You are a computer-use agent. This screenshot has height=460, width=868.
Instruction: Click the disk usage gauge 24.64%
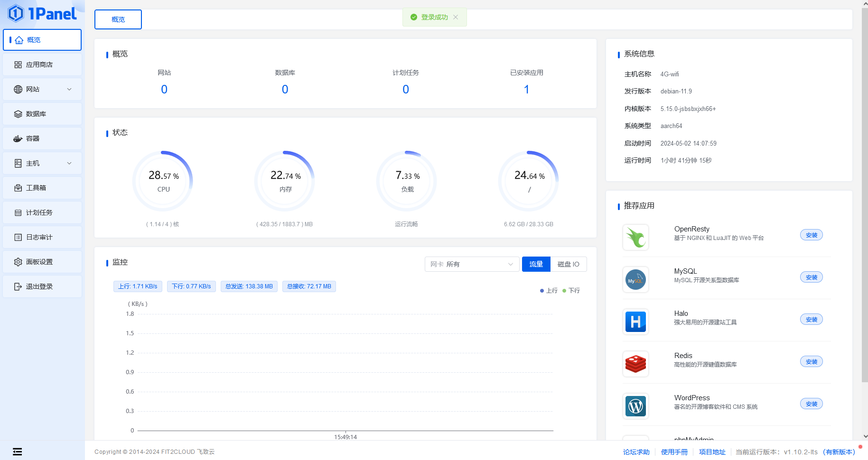tap(529, 181)
